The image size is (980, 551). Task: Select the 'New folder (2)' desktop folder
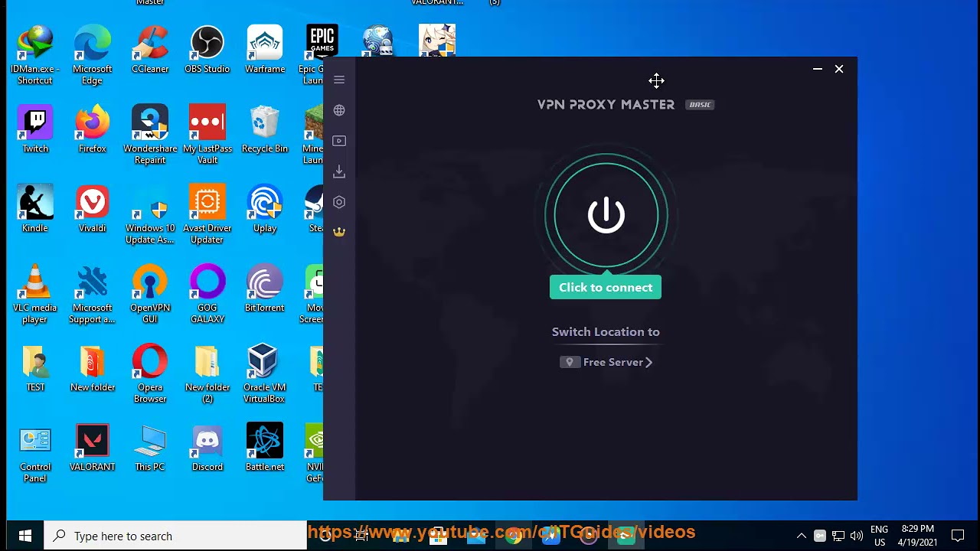pyautogui.click(x=207, y=373)
